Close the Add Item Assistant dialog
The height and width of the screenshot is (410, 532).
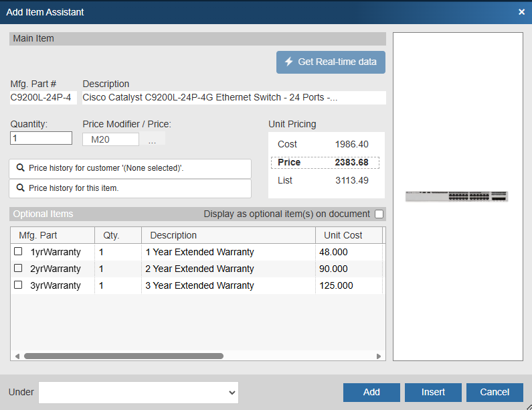coord(521,12)
